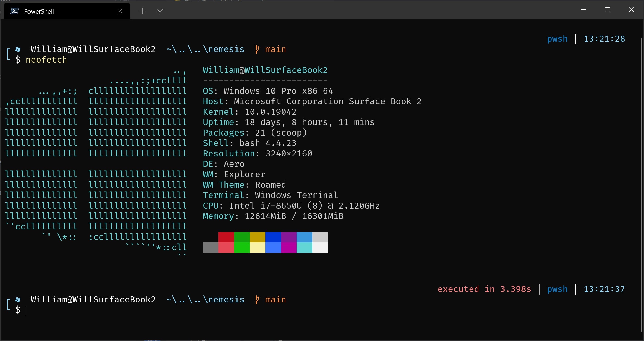Click the Windows logo glyph in the prompt
Viewport: 644px width, 341px height.
(x=18, y=49)
